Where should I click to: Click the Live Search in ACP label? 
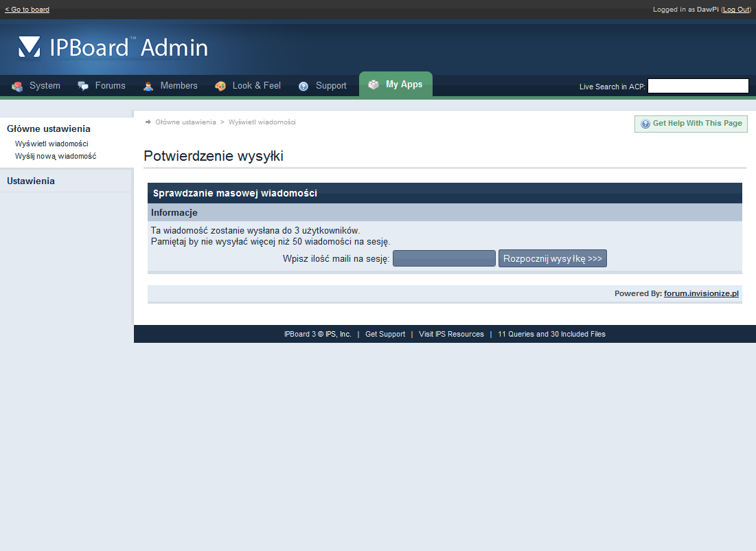(612, 87)
